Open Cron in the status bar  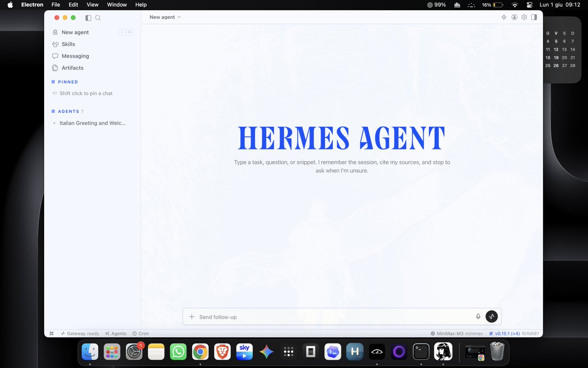[x=140, y=333]
